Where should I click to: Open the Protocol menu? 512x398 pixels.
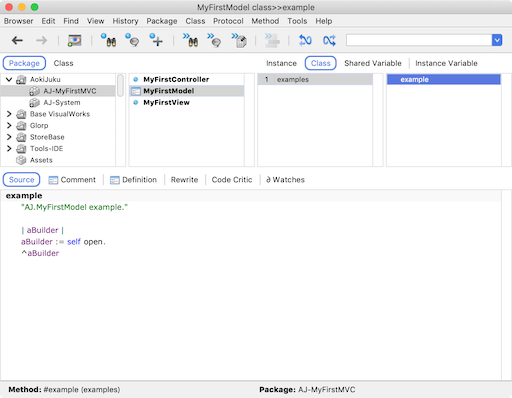pyautogui.click(x=228, y=21)
